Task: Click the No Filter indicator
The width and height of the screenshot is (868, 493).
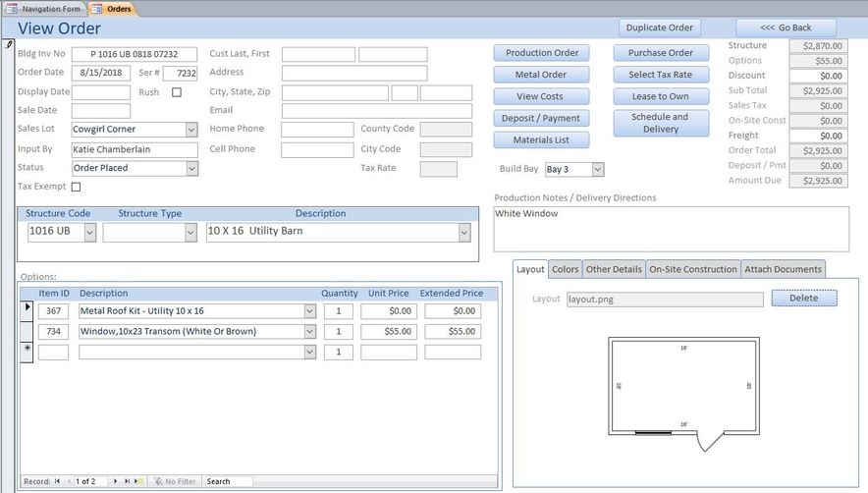Action: (x=175, y=481)
